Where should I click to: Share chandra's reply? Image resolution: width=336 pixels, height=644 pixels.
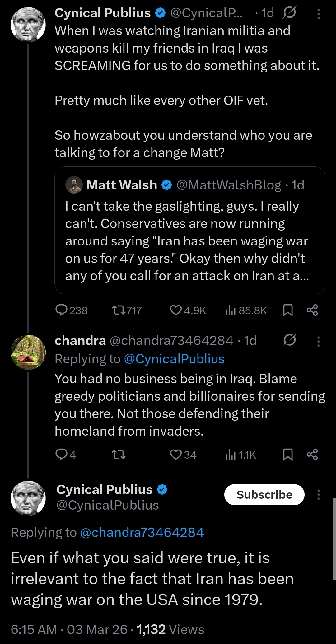pyautogui.click(x=312, y=455)
